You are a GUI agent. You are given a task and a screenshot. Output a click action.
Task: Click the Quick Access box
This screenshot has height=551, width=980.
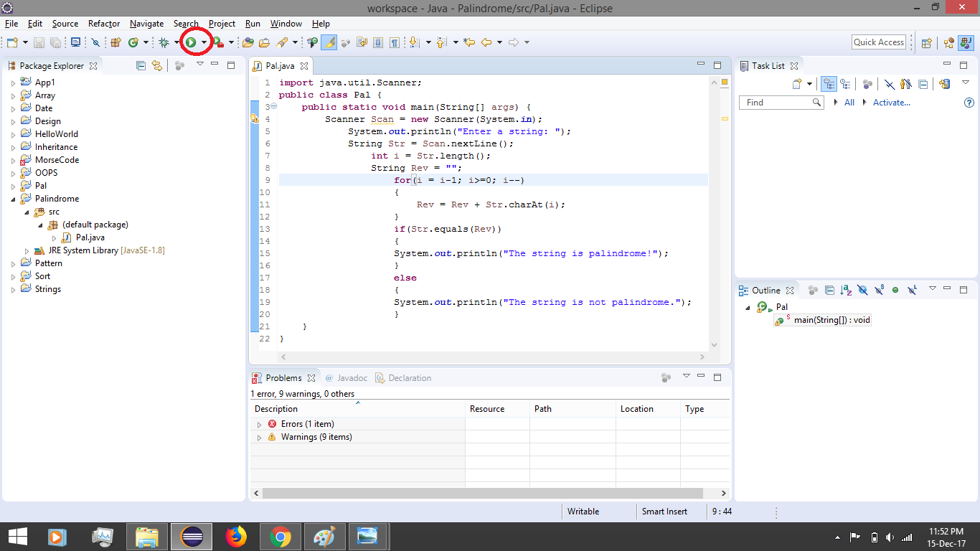pos(879,42)
